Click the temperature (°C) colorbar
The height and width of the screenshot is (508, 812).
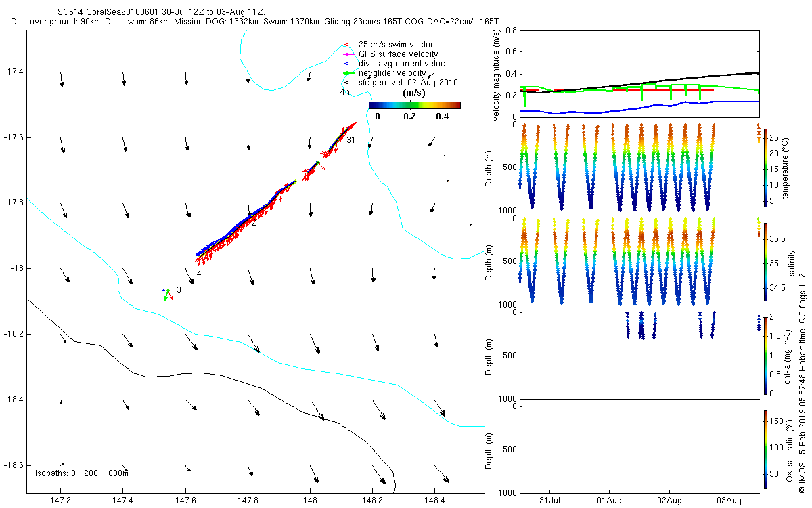[x=765, y=166]
